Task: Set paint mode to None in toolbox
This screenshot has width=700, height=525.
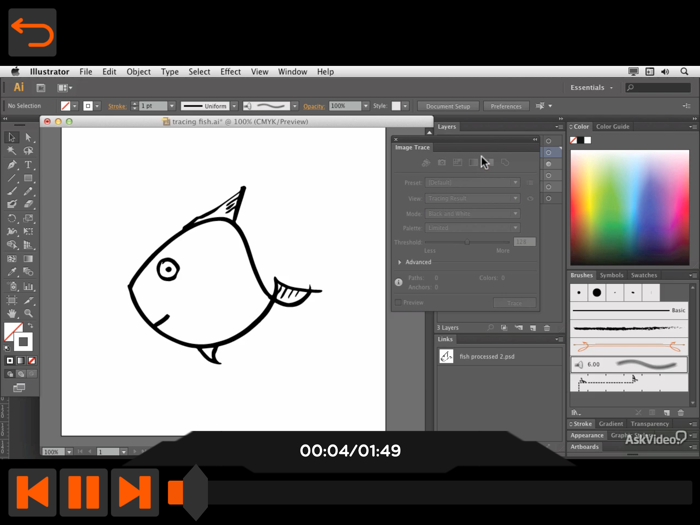Action: [x=32, y=360]
